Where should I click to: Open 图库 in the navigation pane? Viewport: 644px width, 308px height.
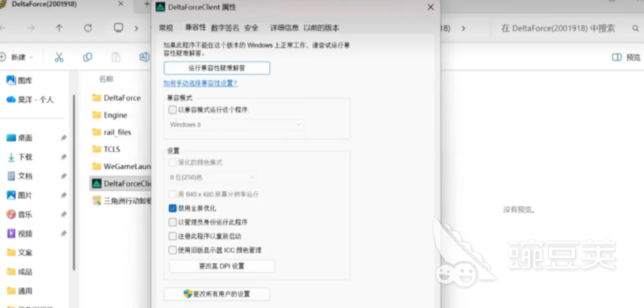[x=25, y=80]
